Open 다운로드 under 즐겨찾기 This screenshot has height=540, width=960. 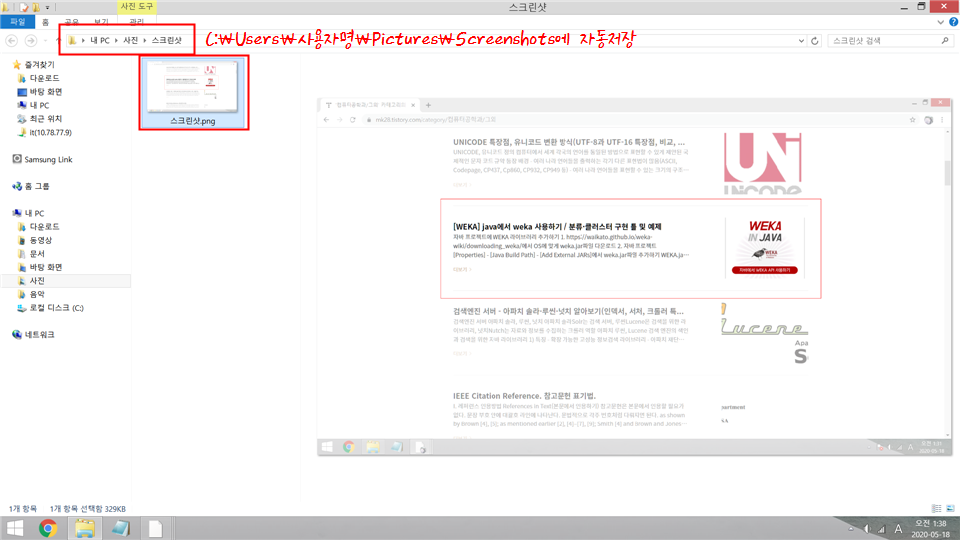pyautogui.click(x=39, y=78)
